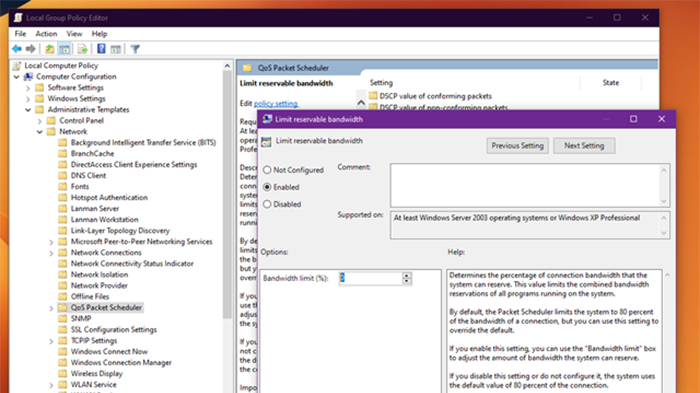This screenshot has width=700, height=393.
Task: Expand the TCPIP Settings node
Action: tap(51, 341)
